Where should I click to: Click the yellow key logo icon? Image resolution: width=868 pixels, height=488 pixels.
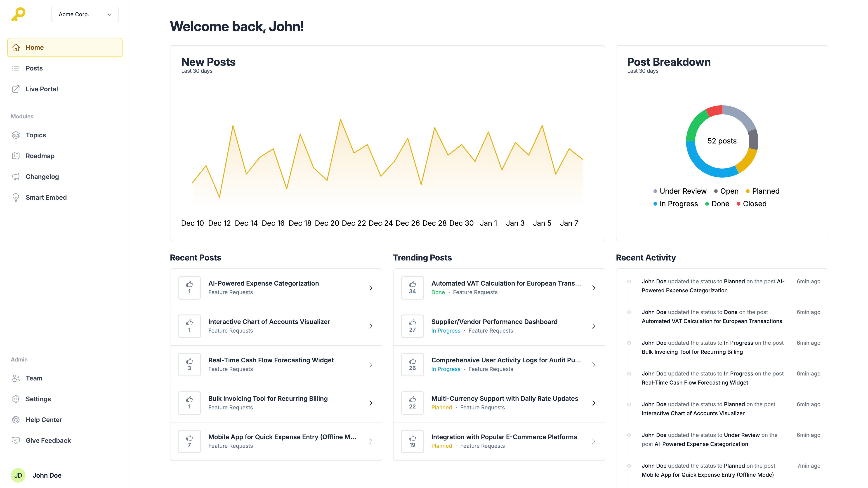pyautogui.click(x=18, y=14)
